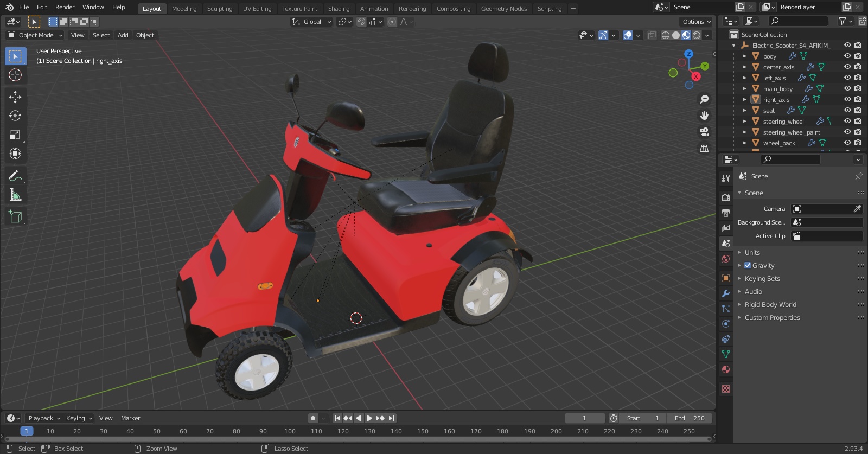Click the Blender logo menu icon

pos(9,7)
